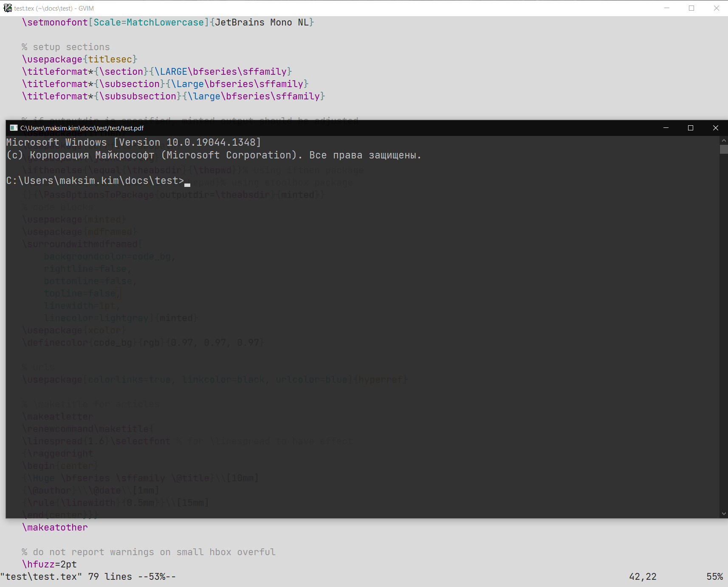728x587 pixels.
Task: Maximize the GVIM window
Action: (691, 8)
